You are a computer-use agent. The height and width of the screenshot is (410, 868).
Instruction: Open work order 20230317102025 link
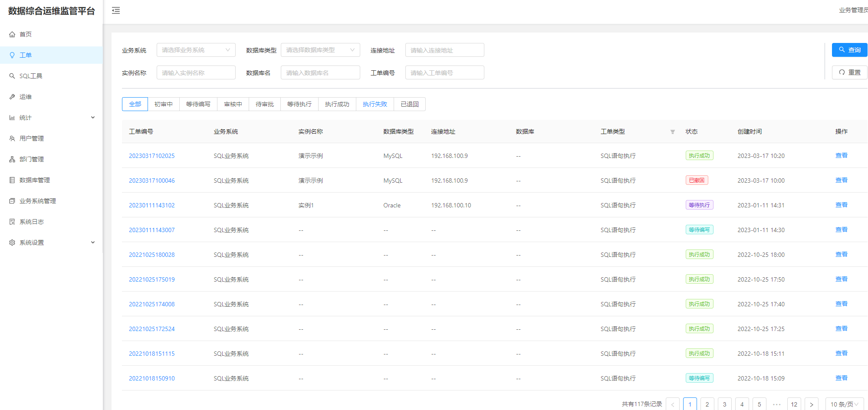pos(152,156)
